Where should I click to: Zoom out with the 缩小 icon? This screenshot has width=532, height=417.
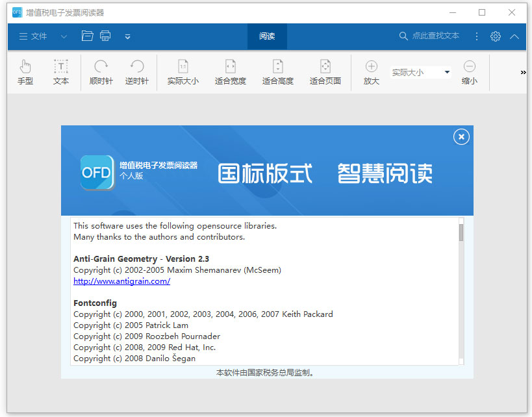pyautogui.click(x=469, y=71)
